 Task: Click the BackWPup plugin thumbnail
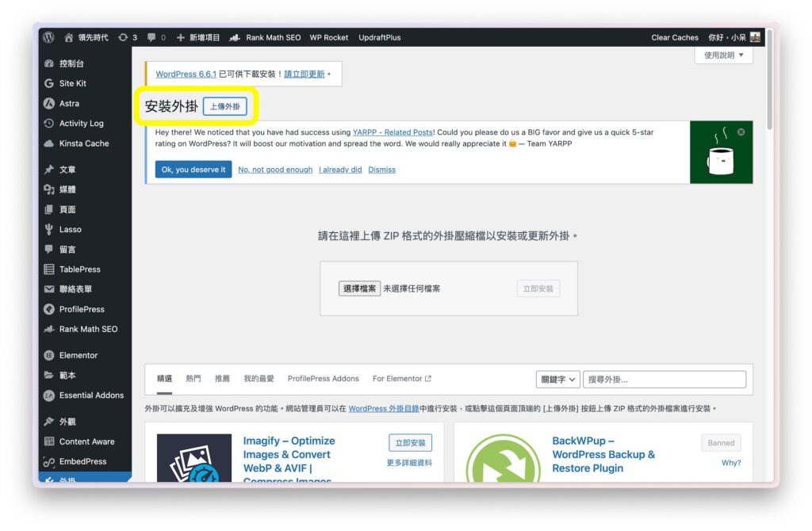tap(503, 458)
